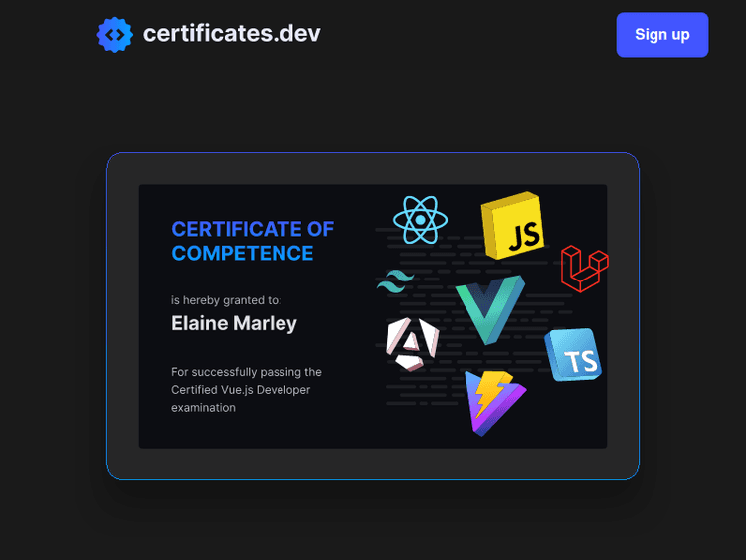The image size is (746, 560).
Task: Click the red Laravel logo
Action: (585, 269)
